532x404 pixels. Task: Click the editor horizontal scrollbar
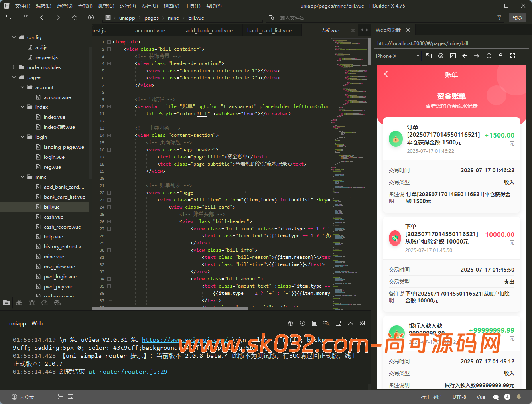[x=160, y=308]
